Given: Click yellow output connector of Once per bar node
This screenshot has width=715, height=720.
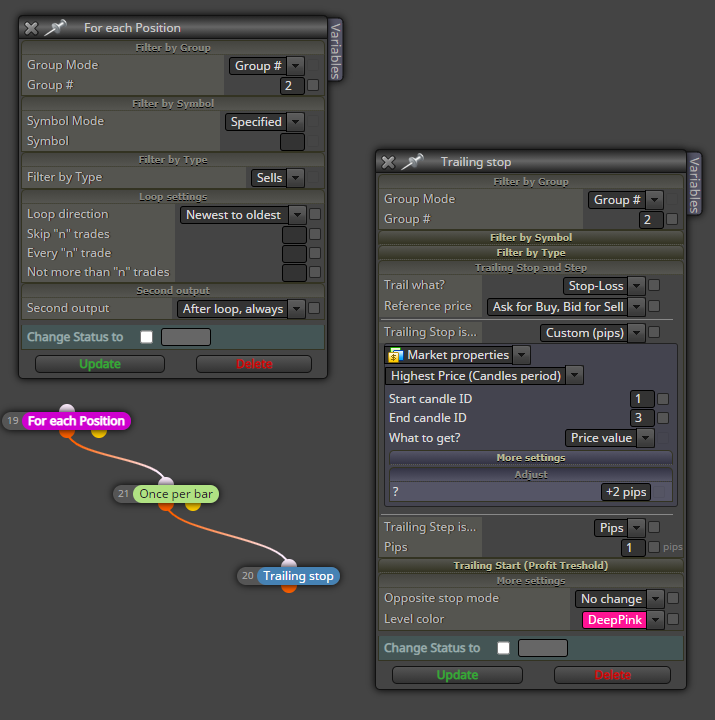Looking at the screenshot, I should tap(193, 506).
